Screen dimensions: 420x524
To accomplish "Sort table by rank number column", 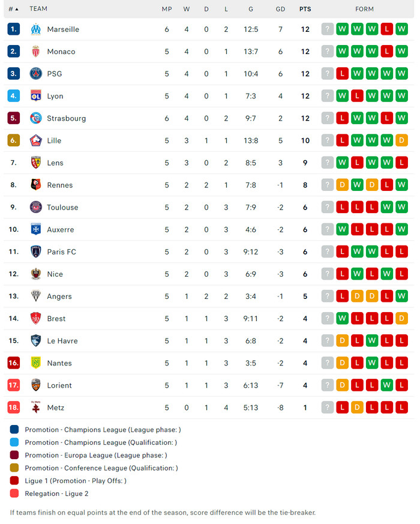I will pos(13,9).
